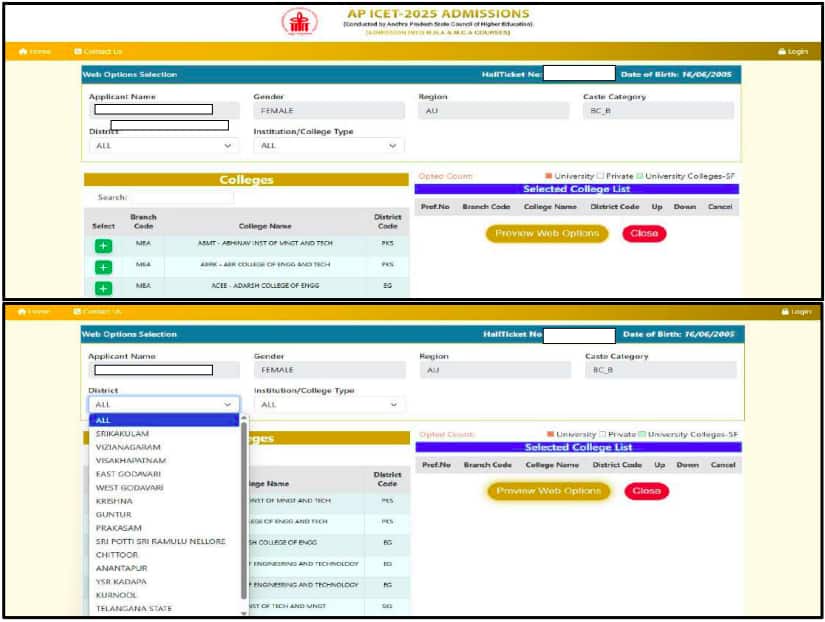Open Institution/College Type dropdown in lower screenshot

tap(329, 405)
